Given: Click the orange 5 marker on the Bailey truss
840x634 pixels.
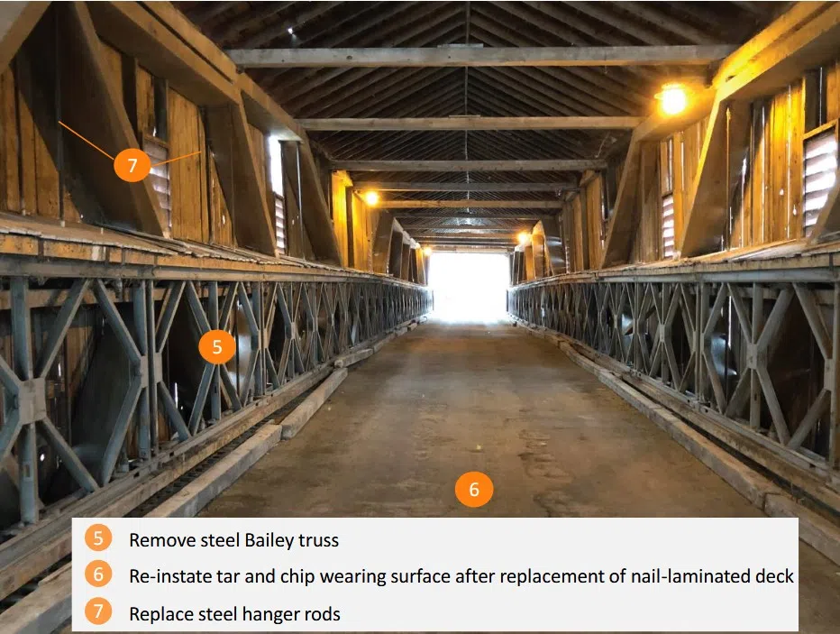Looking at the screenshot, I should (217, 346).
